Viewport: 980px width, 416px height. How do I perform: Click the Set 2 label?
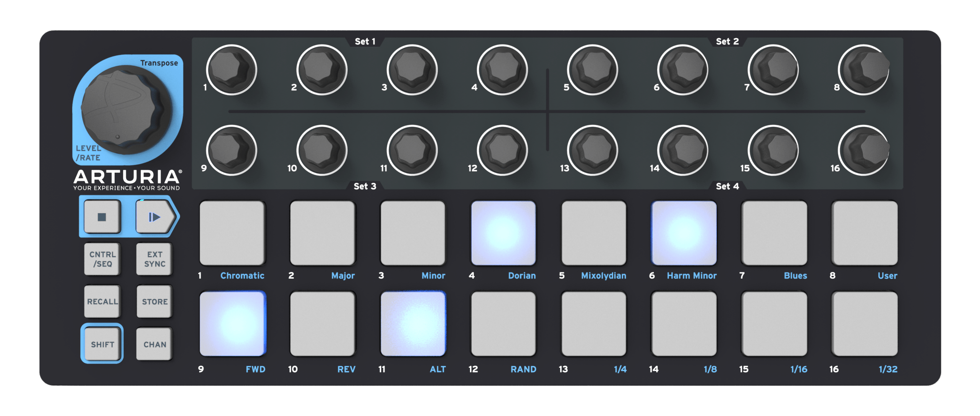tap(727, 42)
